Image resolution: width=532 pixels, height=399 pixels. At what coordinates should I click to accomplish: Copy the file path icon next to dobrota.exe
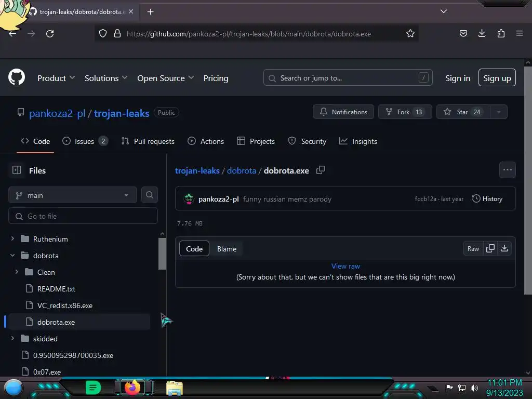click(x=321, y=170)
